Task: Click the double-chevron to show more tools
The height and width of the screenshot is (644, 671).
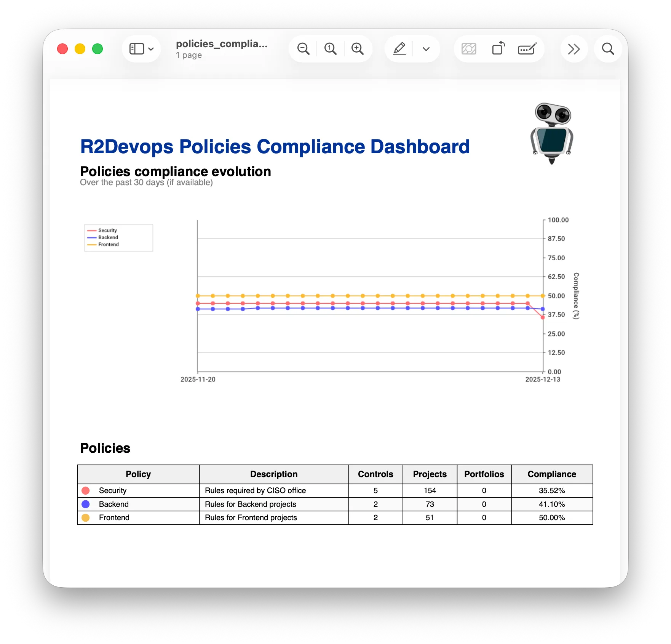Action: [x=574, y=48]
